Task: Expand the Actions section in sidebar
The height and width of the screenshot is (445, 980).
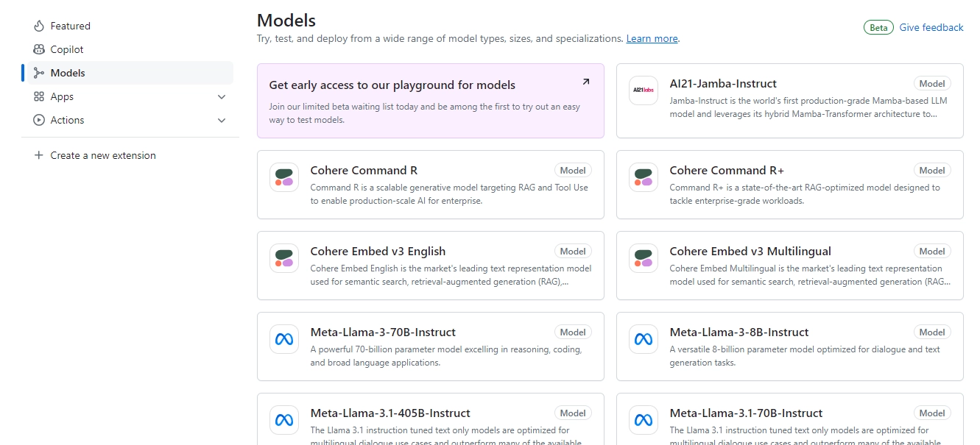Action: [222, 120]
